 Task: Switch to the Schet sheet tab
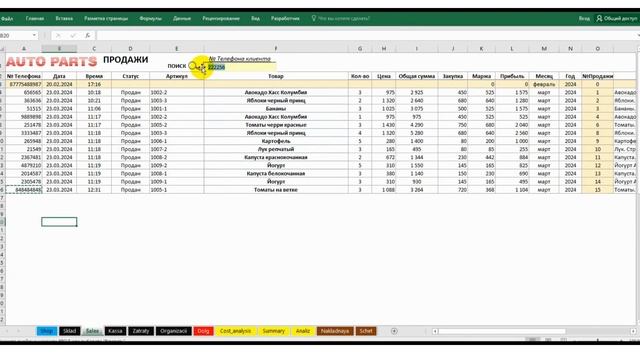[x=366, y=331]
